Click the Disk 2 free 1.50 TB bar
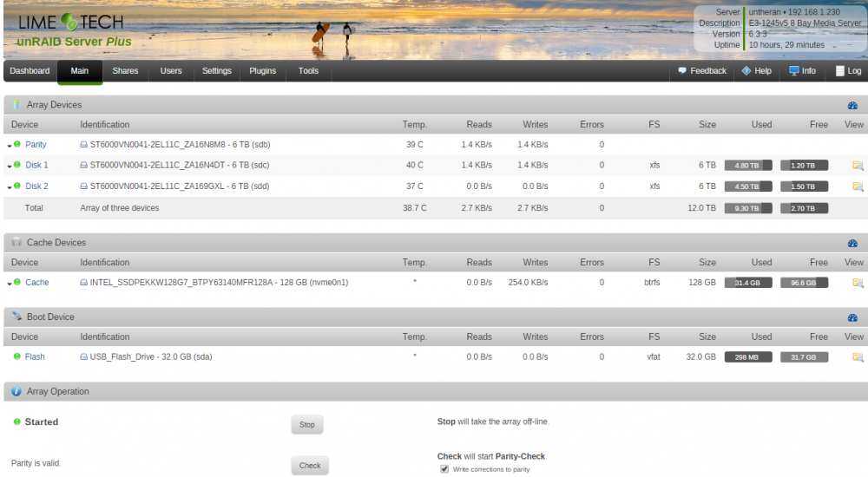 tap(805, 186)
